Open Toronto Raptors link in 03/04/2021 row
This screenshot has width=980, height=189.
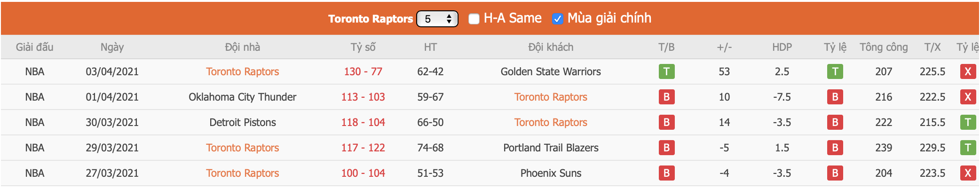243,71
